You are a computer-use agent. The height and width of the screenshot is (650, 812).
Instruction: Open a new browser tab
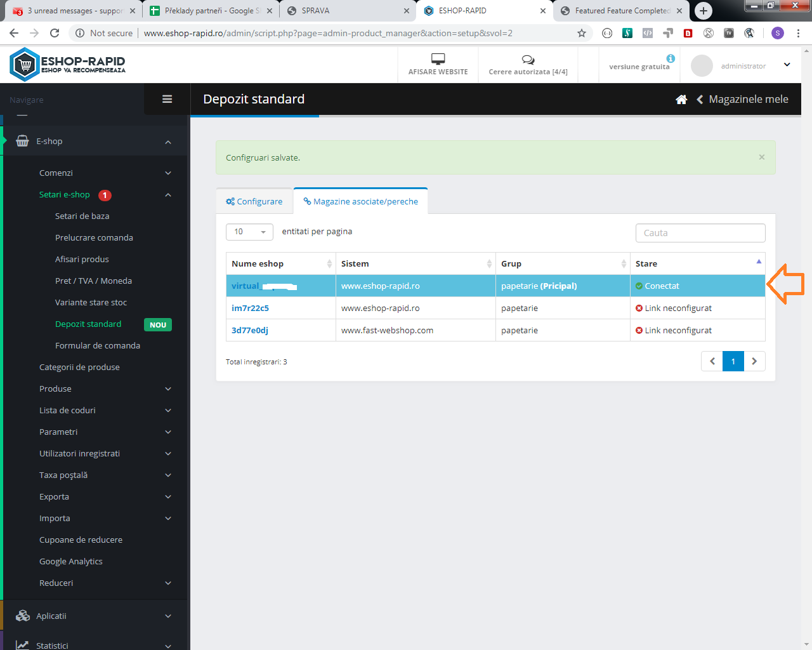click(703, 11)
